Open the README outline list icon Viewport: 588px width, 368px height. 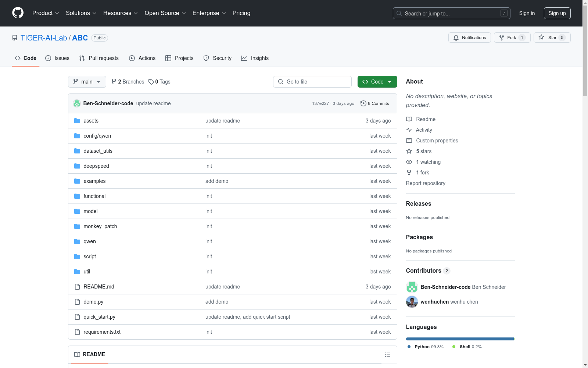click(387, 355)
